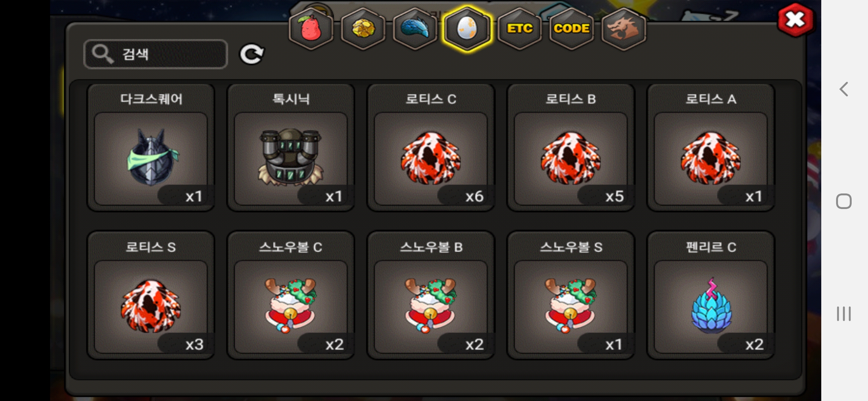Screen dimensions: 868x401
Task: Choose the 로티스 B egg x5
Action: [x=571, y=148]
